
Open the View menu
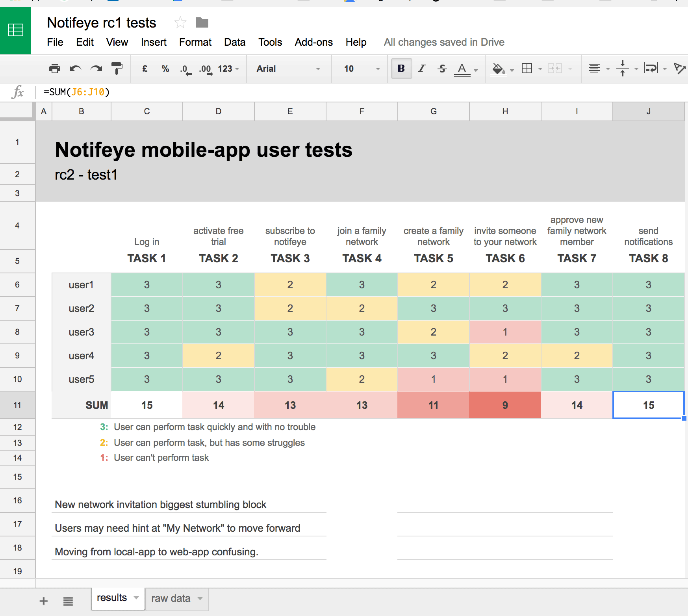[x=117, y=42]
